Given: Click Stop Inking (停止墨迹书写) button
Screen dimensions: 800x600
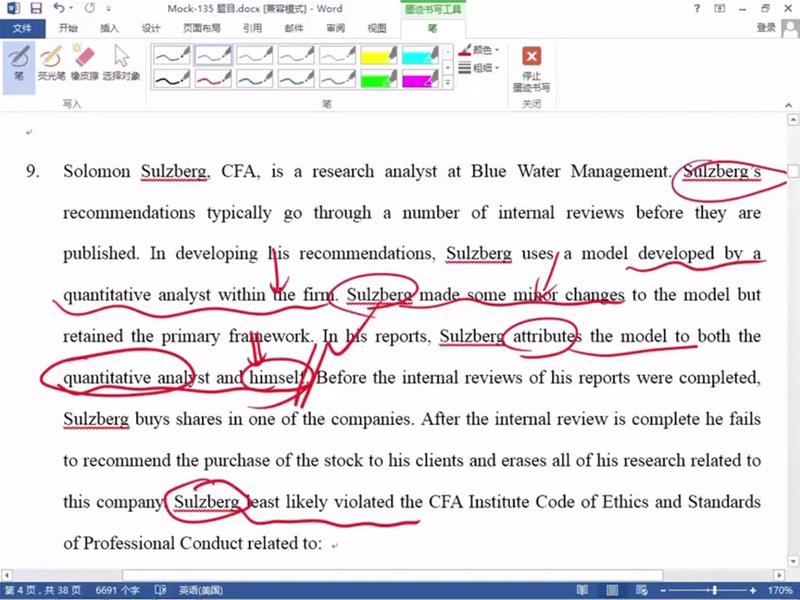Looking at the screenshot, I should point(531,66).
